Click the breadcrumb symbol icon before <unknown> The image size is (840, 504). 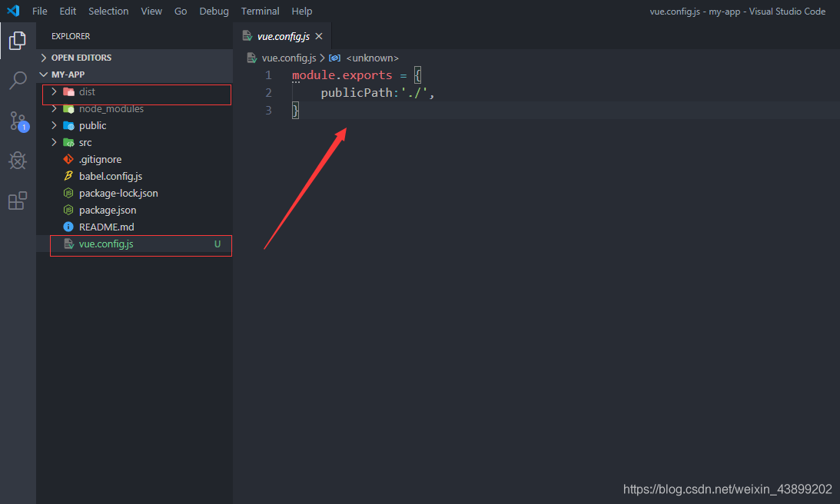(335, 58)
